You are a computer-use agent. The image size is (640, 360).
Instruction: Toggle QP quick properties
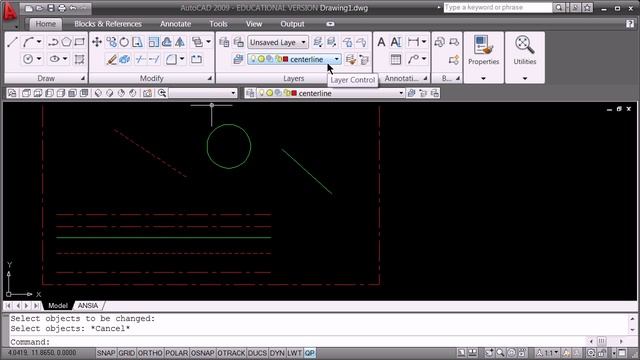(310, 353)
